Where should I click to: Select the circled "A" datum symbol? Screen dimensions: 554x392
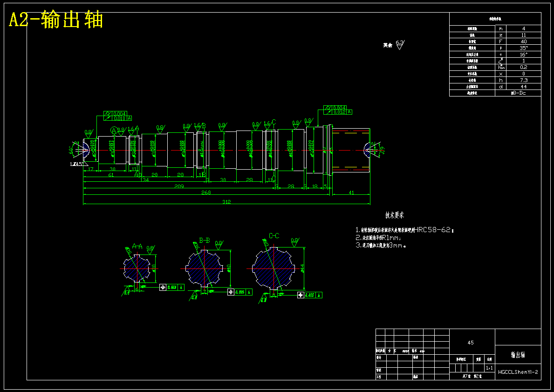tap(114, 131)
